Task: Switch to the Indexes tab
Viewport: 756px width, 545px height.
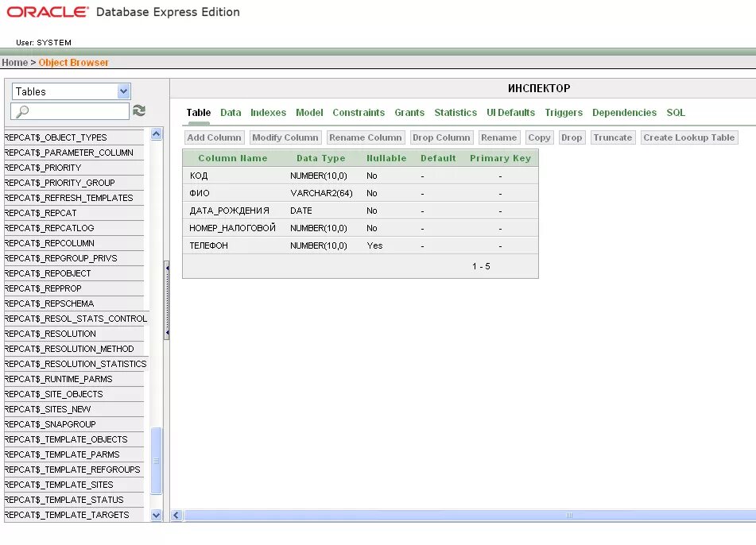Action: tap(268, 112)
